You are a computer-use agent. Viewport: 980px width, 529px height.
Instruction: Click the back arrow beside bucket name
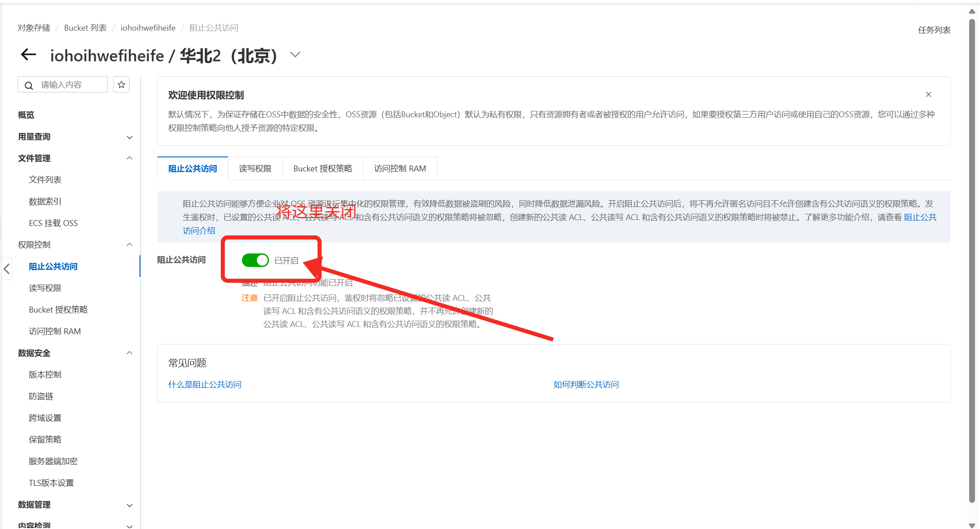(x=28, y=55)
